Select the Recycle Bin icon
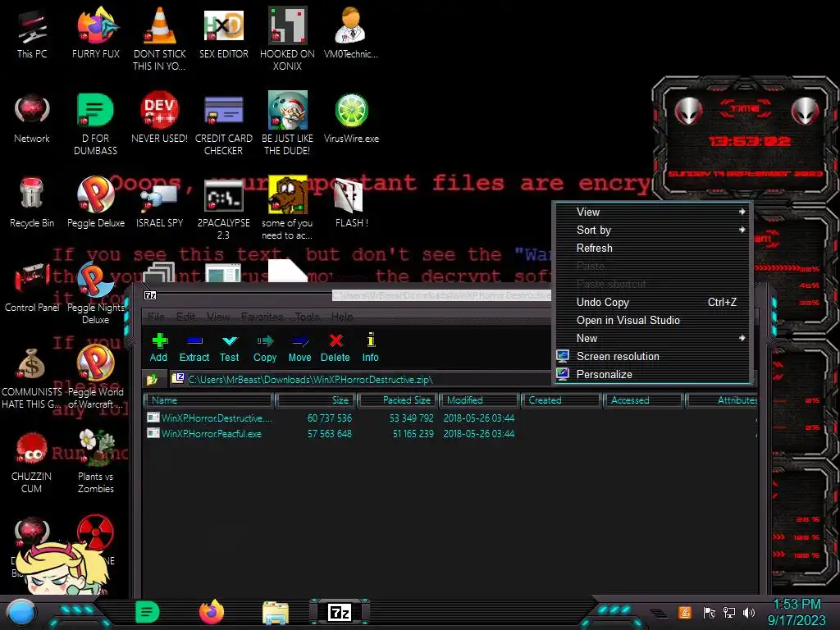This screenshot has height=630, width=840. [32, 203]
